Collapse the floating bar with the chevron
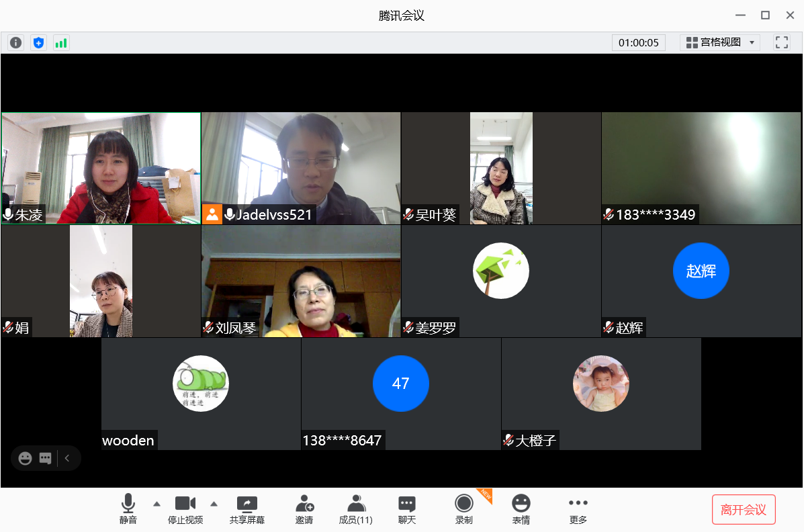804x532 pixels. point(67,459)
